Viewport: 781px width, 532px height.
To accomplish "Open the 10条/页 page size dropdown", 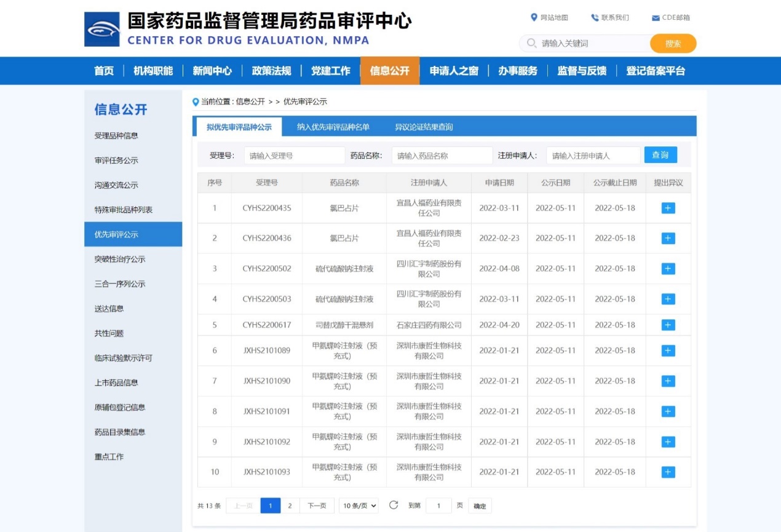I will (x=360, y=506).
